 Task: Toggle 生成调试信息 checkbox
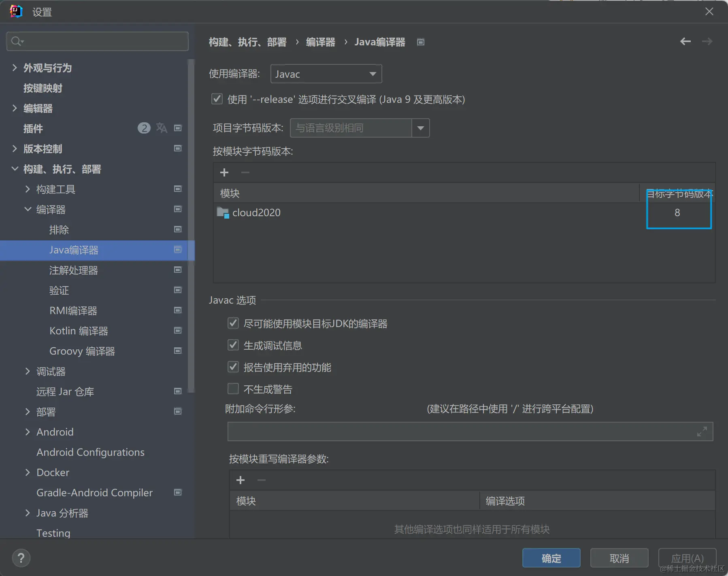[233, 345]
